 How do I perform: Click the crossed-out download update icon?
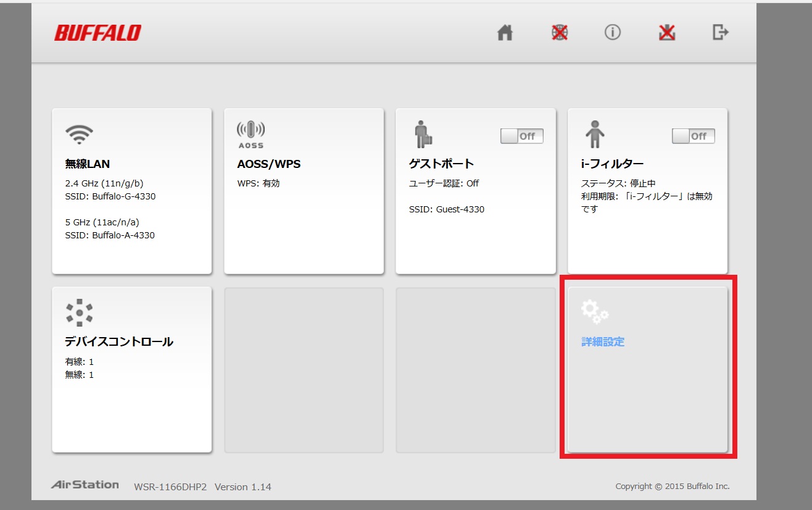tap(666, 33)
